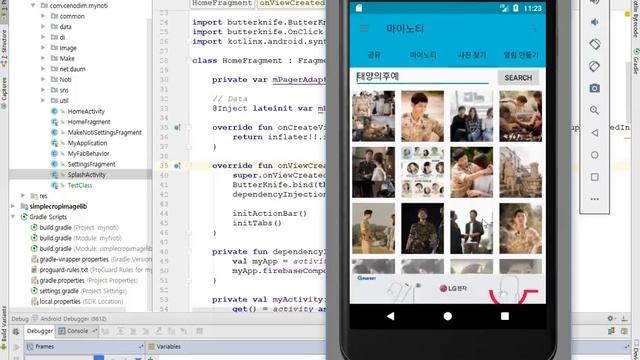Switch to the 사진 찾기 tab

[472, 55]
